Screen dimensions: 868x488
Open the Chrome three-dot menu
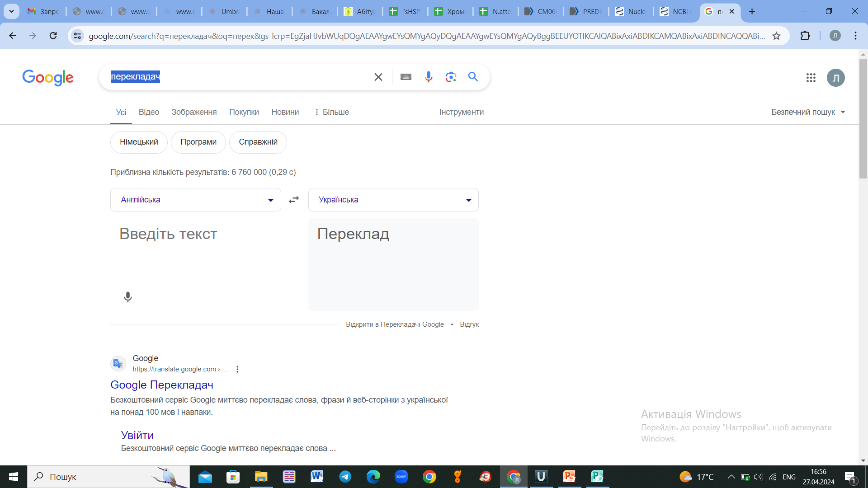pyautogui.click(x=855, y=36)
